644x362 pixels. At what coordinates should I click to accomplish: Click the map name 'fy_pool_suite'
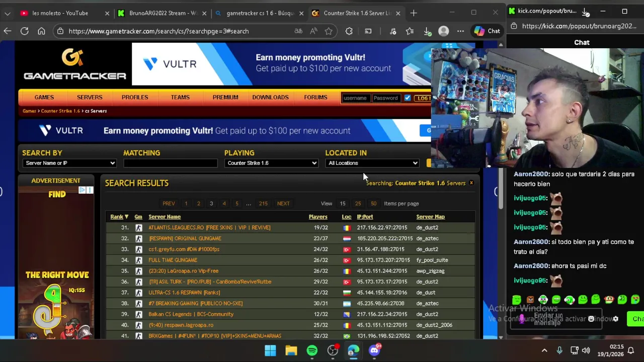pyautogui.click(x=432, y=260)
